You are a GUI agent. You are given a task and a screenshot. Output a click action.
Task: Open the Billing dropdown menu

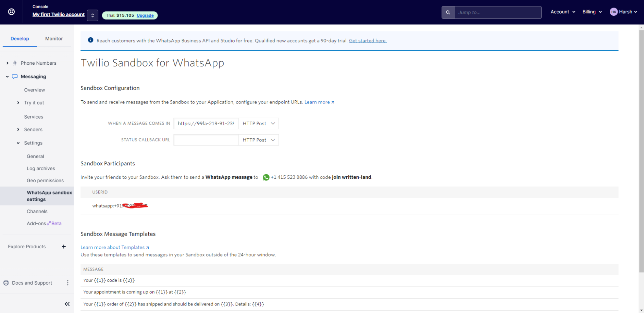pyautogui.click(x=592, y=12)
